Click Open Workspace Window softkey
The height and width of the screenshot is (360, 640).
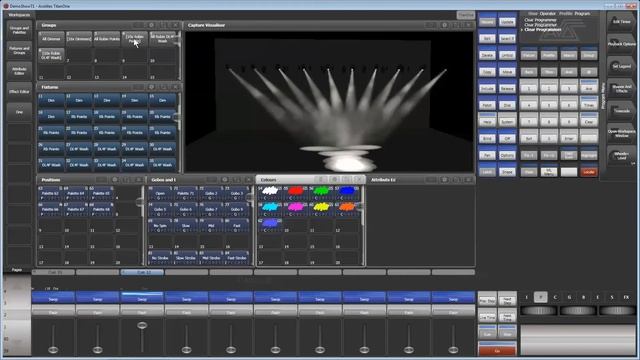[621, 133]
